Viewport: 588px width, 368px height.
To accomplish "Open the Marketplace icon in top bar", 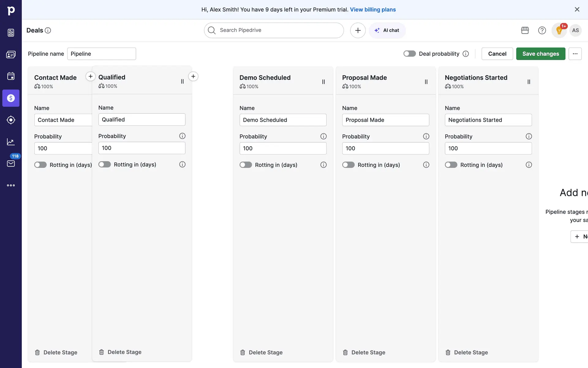I will (x=525, y=30).
